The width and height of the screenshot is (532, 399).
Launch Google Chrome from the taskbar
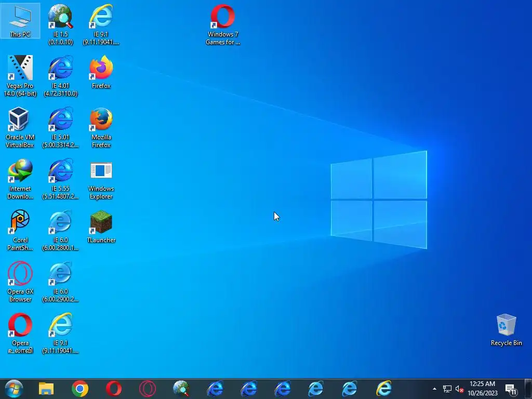80,389
